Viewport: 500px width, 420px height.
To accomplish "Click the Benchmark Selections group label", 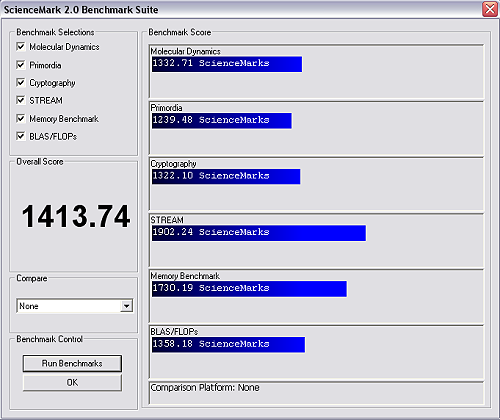I will point(55,32).
